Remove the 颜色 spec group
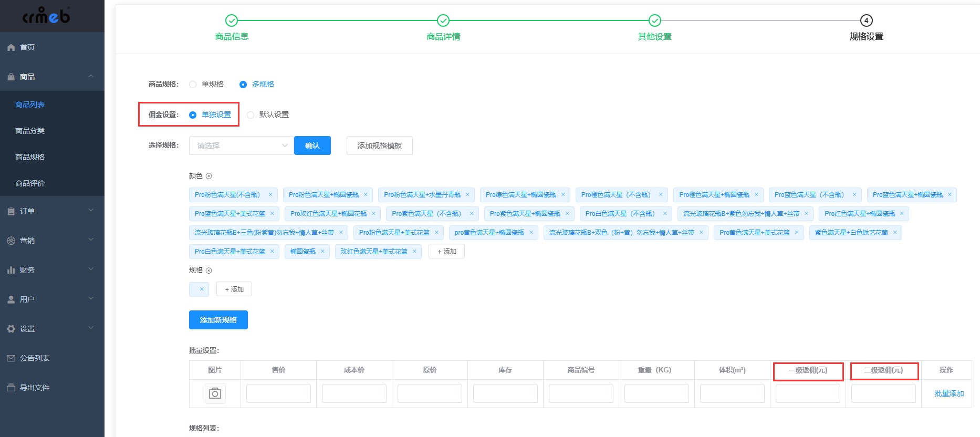This screenshot has width=980, height=437. click(208, 176)
